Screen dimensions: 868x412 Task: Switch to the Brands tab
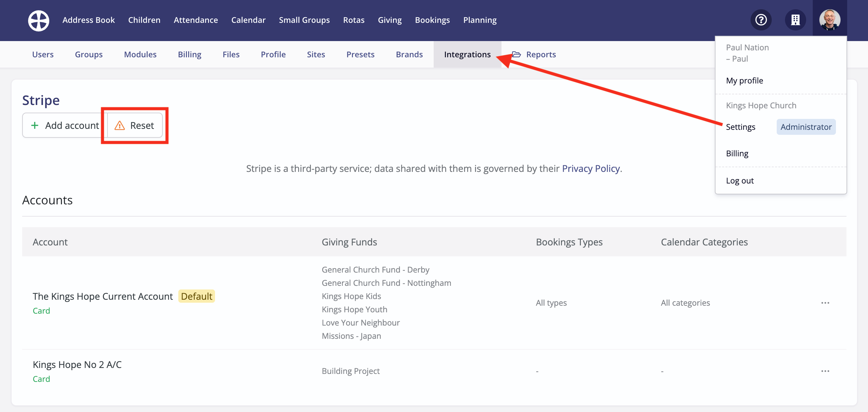(x=409, y=54)
